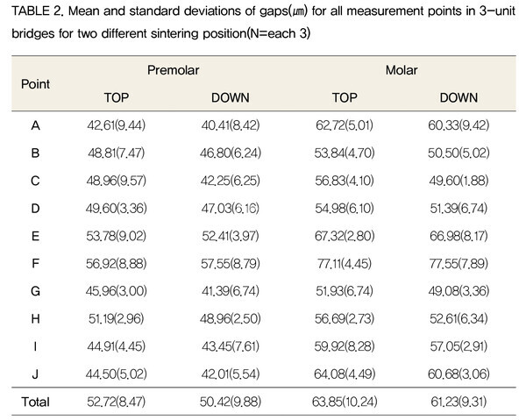Click total value 50.42(9.88)

230,402
